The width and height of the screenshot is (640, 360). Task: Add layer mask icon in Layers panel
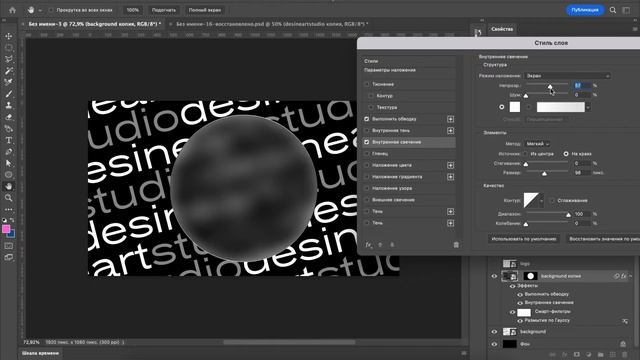576,355
